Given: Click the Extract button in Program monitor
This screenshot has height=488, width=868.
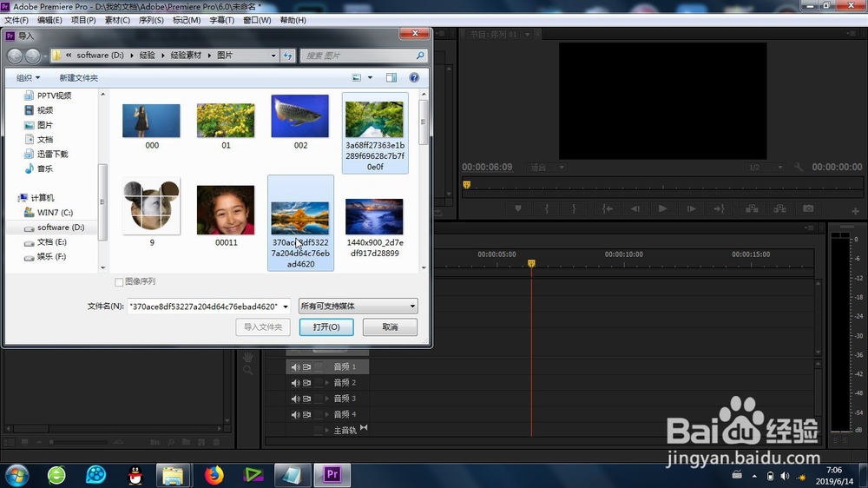Looking at the screenshot, I should (780, 208).
